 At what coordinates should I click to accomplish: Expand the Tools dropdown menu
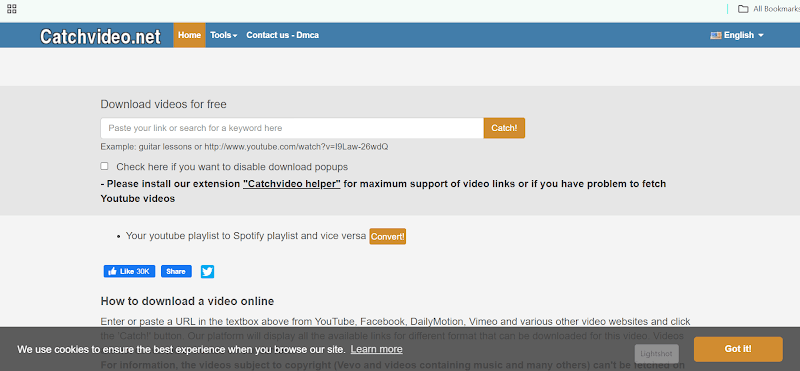[x=223, y=35]
